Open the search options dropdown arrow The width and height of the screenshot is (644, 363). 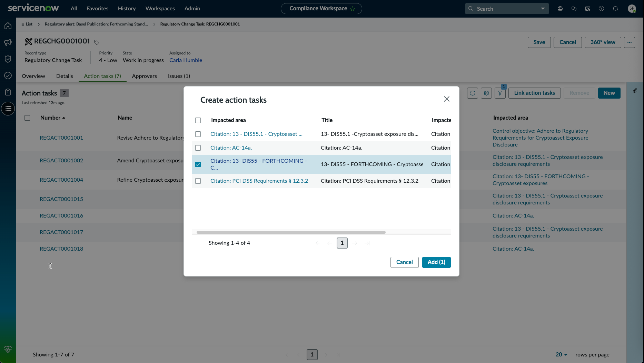coord(543,9)
